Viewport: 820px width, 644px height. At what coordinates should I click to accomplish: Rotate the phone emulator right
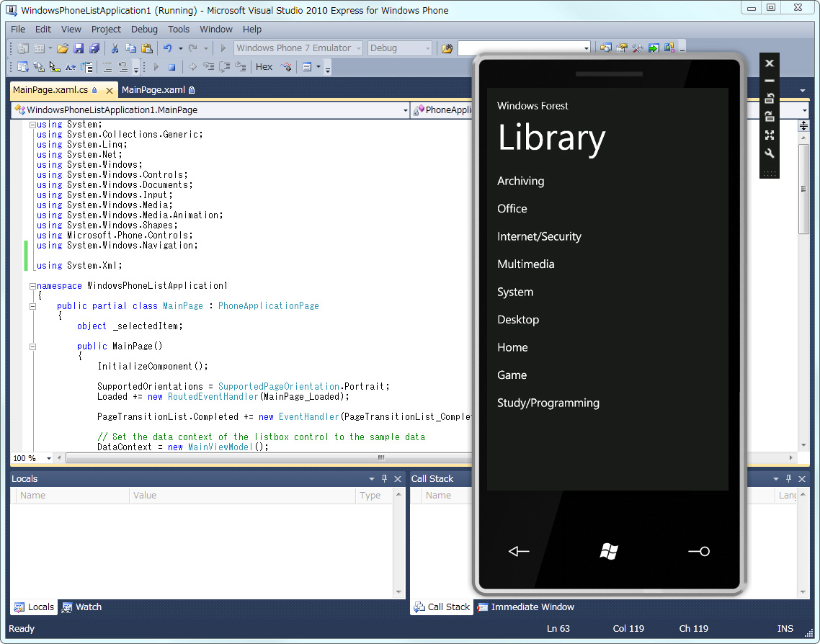[x=770, y=116]
